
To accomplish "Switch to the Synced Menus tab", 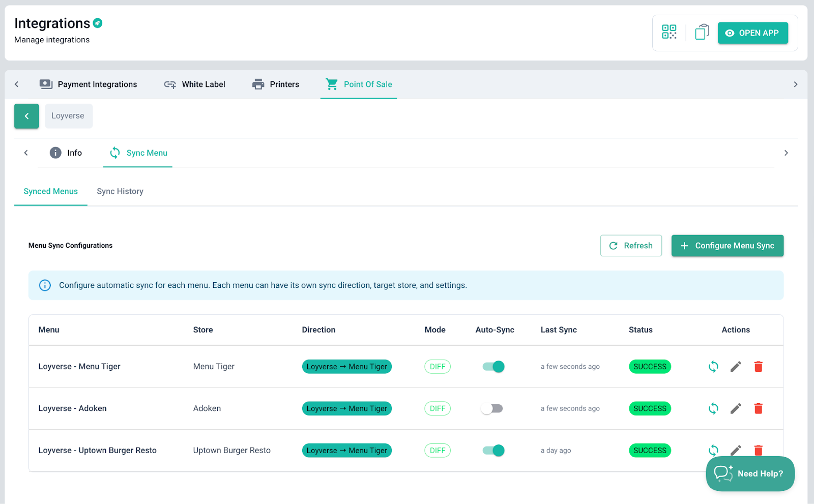I will [51, 192].
